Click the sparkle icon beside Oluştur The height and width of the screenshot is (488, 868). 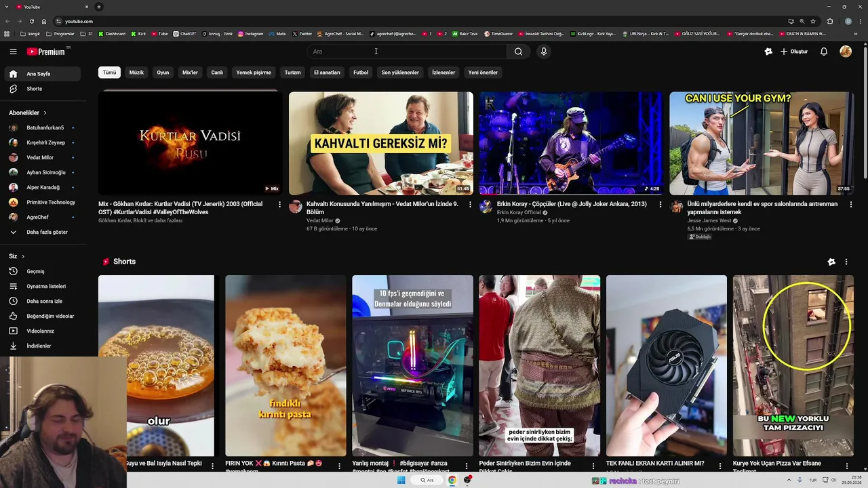click(768, 52)
